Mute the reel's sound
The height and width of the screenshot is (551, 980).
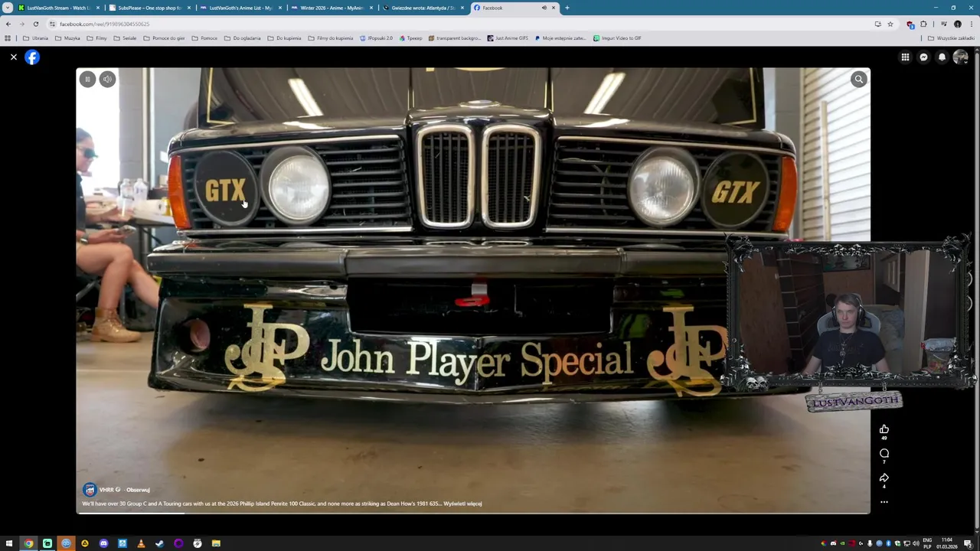pos(107,79)
